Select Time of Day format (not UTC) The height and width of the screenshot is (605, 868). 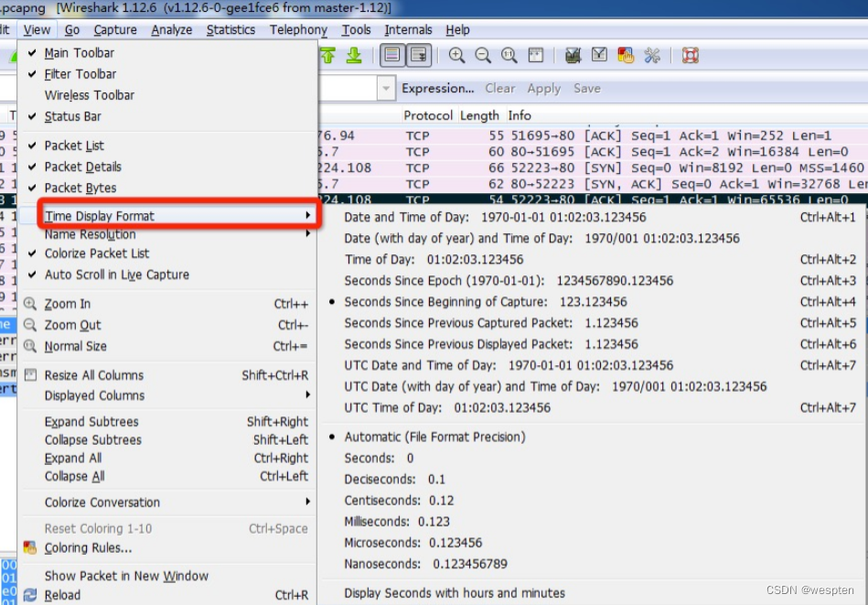click(594, 259)
